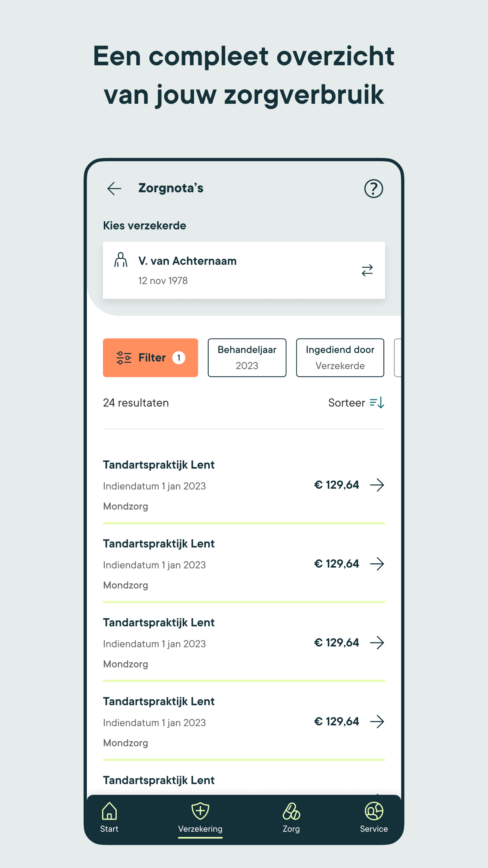Viewport: 488px width, 868px height.
Task: Switch to the Service tab label
Action: tap(374, 829)
